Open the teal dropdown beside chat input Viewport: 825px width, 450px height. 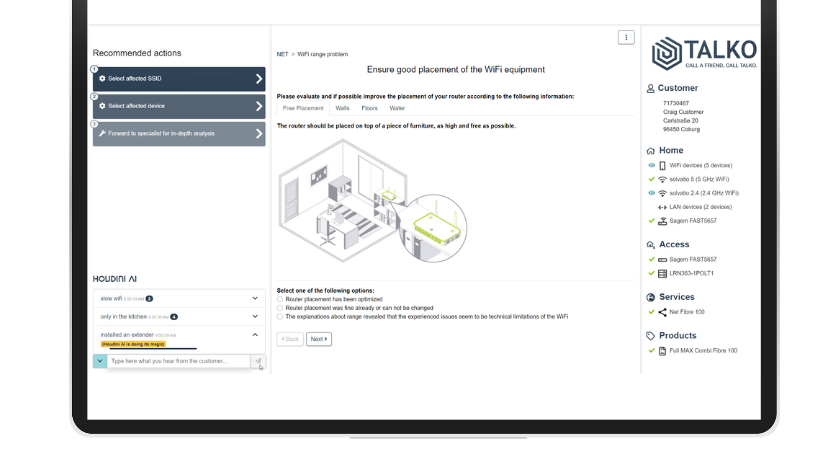pos(100,361)
